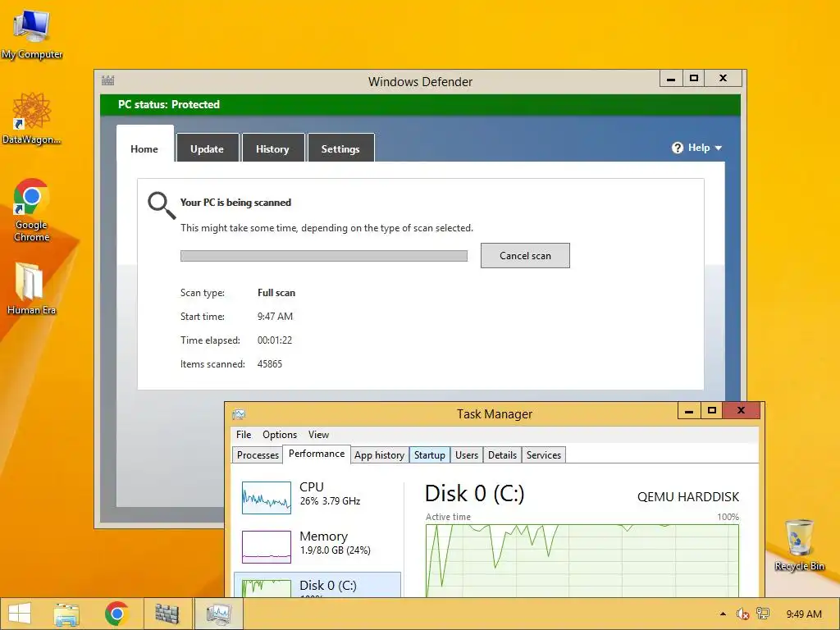Click the 9:49 AM taskbar clock
The height and width of the screenshot is (630, 840).
click(804, 614)
